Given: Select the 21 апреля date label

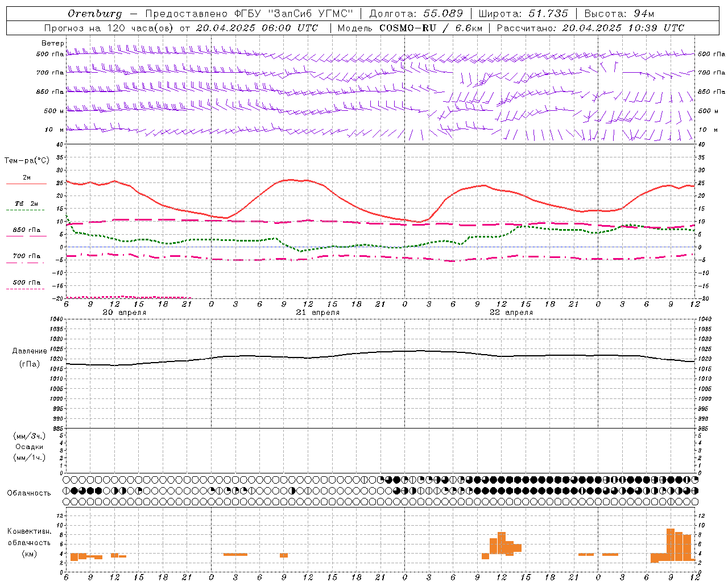Looking at the screenshot, I should point(317,313).
